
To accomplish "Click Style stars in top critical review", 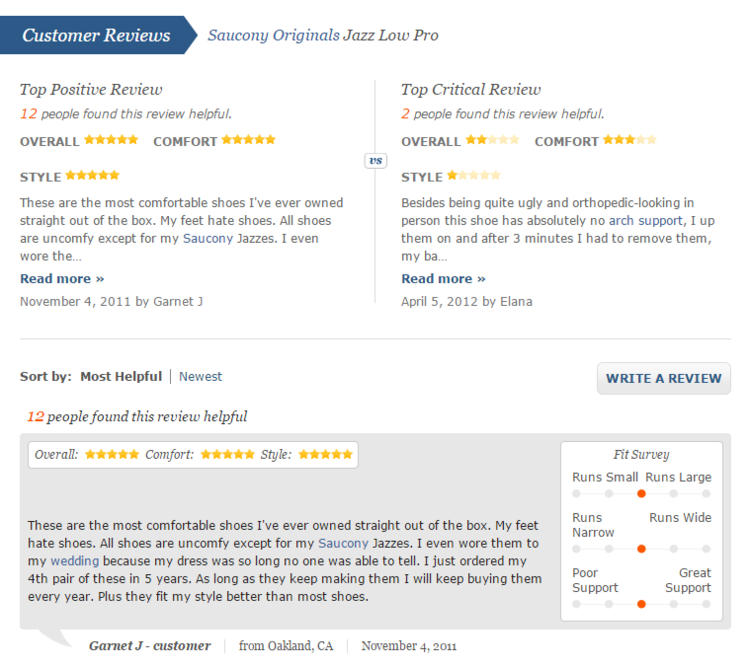I will pyautogui.click(x=474, y=176).
